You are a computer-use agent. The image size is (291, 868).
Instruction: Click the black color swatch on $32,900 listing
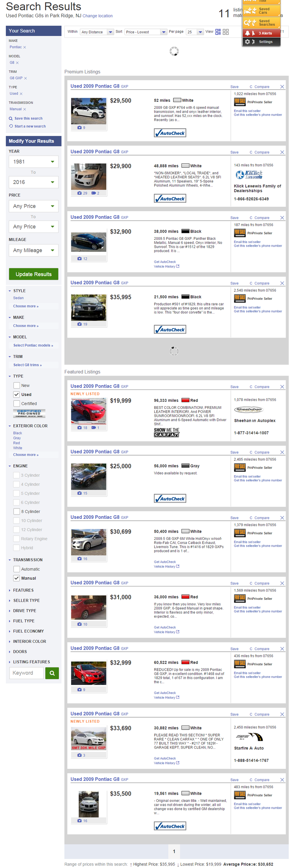[x=185, y=231]
